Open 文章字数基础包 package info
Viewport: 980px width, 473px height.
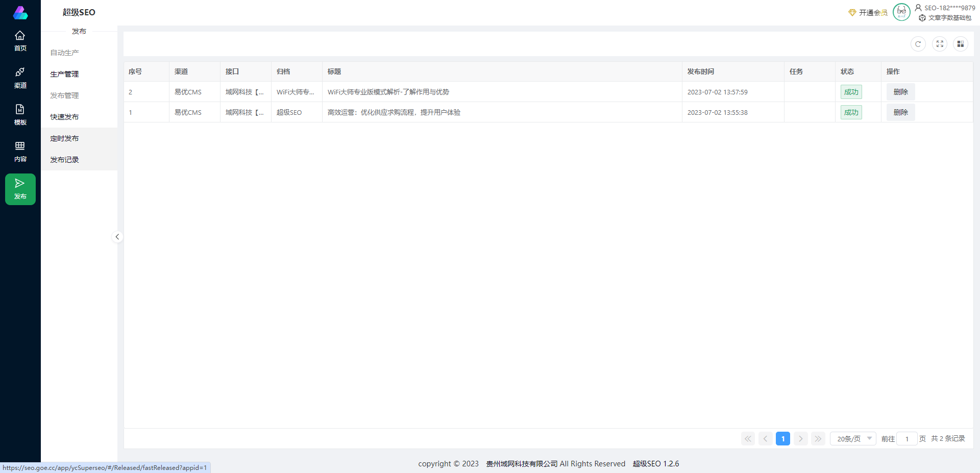point(945,18)
